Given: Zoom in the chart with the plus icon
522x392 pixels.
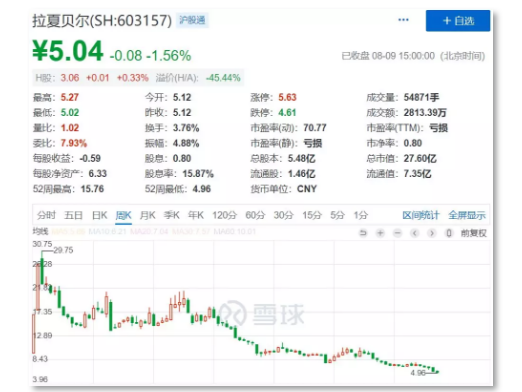Looking at the screenshot, I should tap(380, 233).
